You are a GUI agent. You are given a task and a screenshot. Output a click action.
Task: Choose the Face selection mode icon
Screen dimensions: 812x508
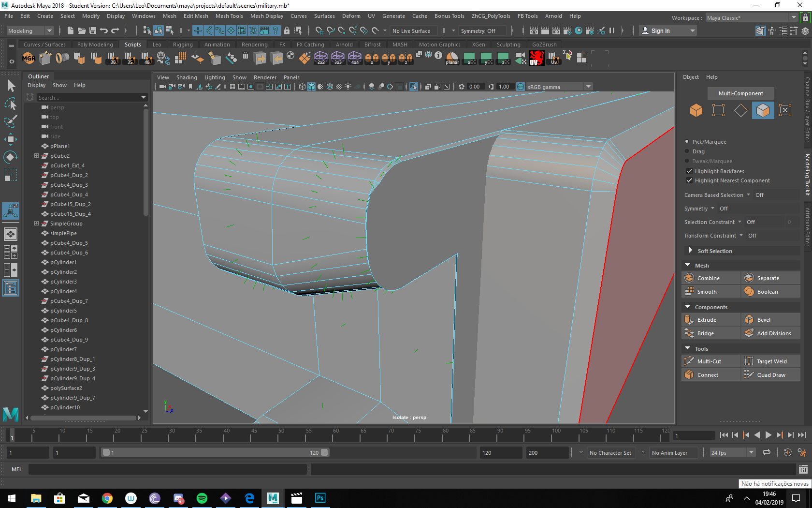click(x=763, y=110)
